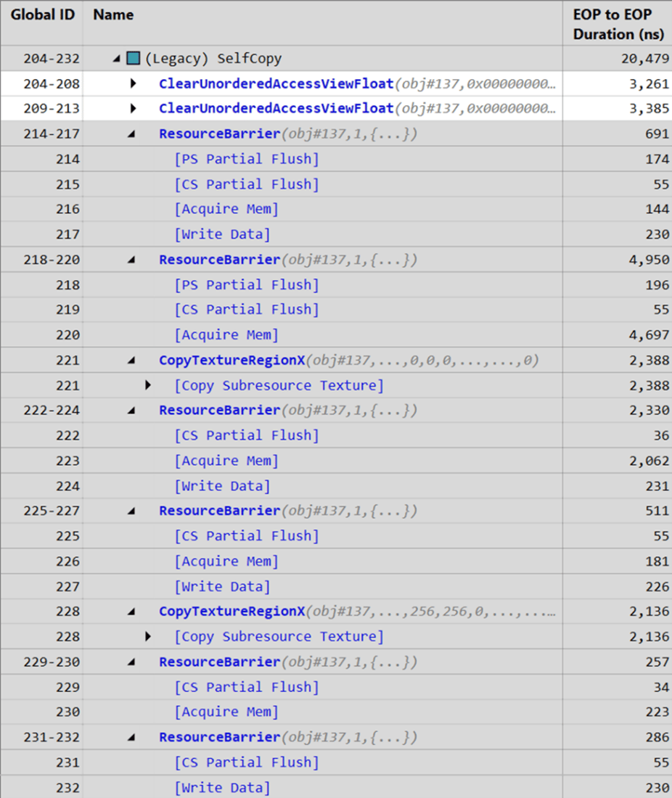Select [CS Partial Flush] at ID 225

coord(247,536)
